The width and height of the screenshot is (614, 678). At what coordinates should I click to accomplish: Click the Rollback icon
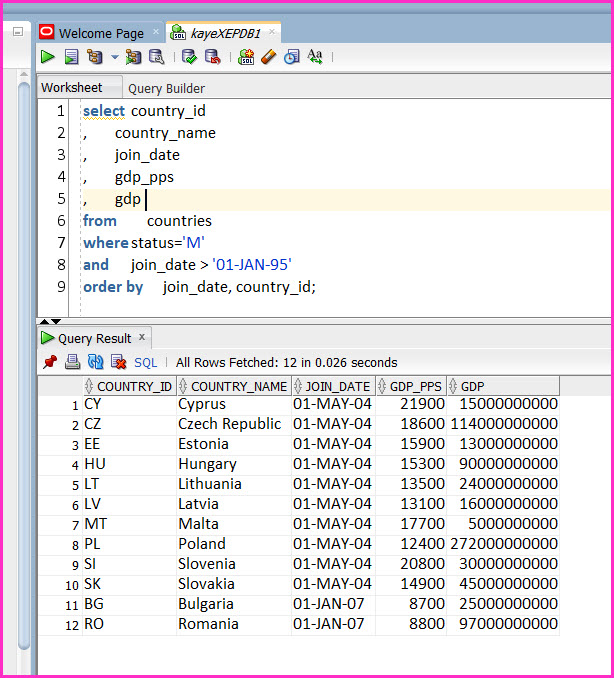(x=212, y=57)
